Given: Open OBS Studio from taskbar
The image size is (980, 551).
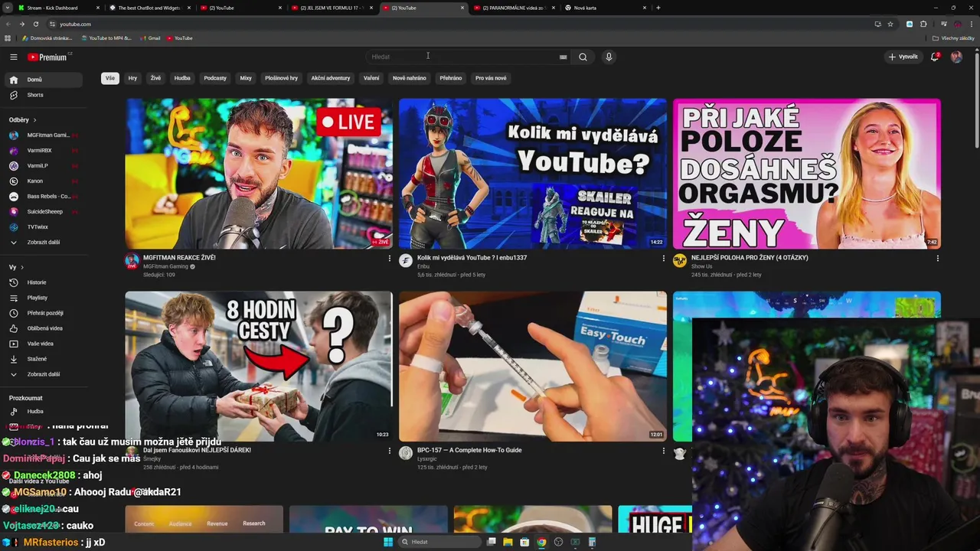Looking at the screenshot, I should [558, 542].
